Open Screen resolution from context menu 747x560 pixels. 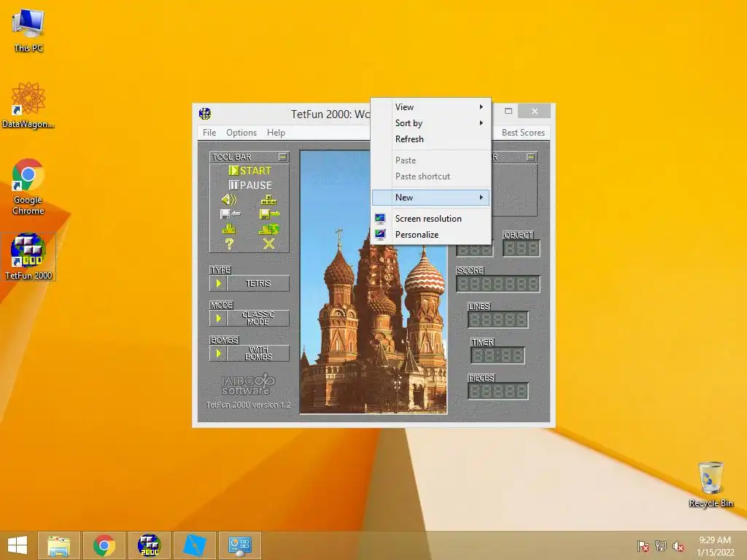pos(430,219)
